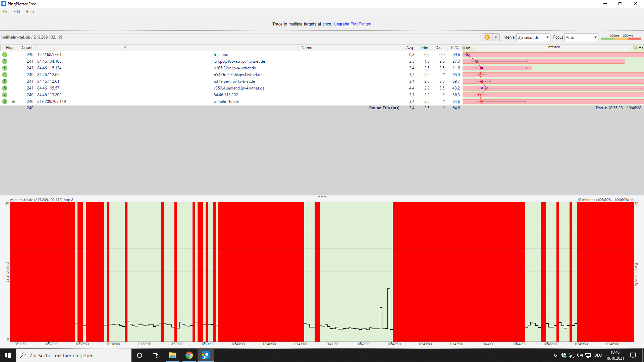Select hop 6 green number icon

click(x=5, y=88)
